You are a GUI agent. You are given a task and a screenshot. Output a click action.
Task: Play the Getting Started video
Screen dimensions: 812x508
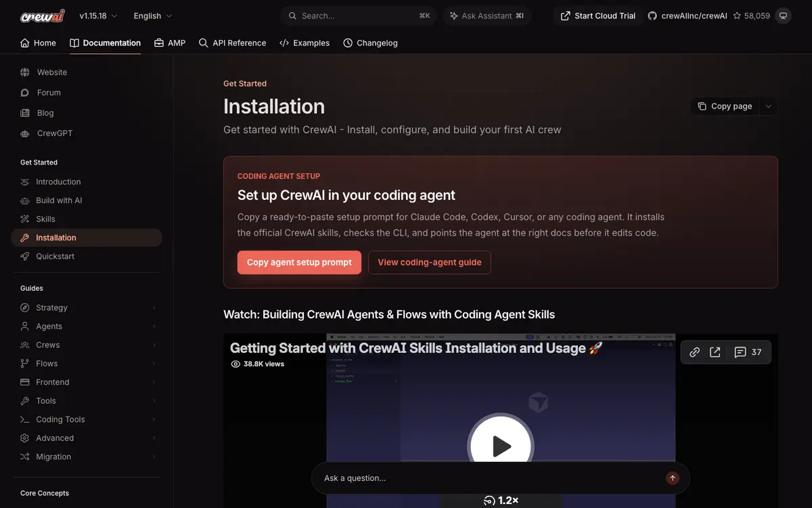tap(501, 446)
